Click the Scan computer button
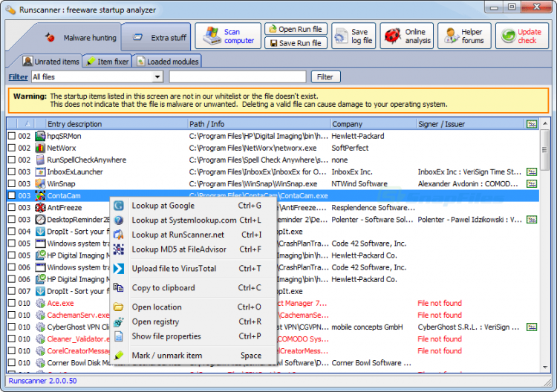The height and width of the screenshot is (392, 557). pos(228,36)
